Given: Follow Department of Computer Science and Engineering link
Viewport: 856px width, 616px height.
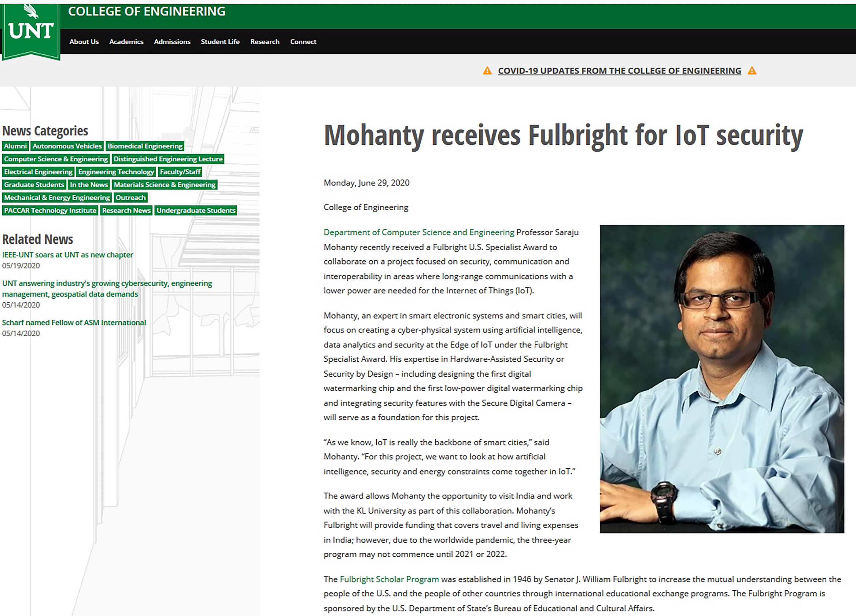Looking at the screenshot, I should (x=419, y=233).
